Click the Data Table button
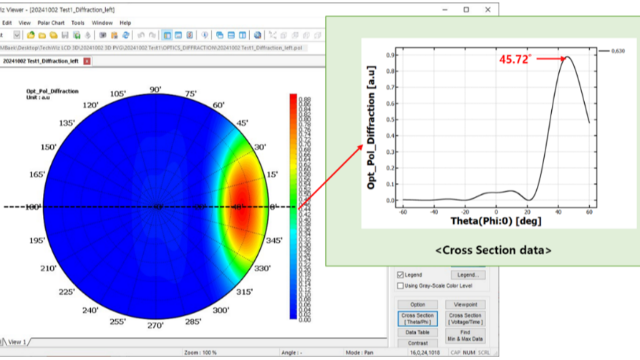This screenshot has width=640, height=360. pyautogui.click(x=418, y=333)
